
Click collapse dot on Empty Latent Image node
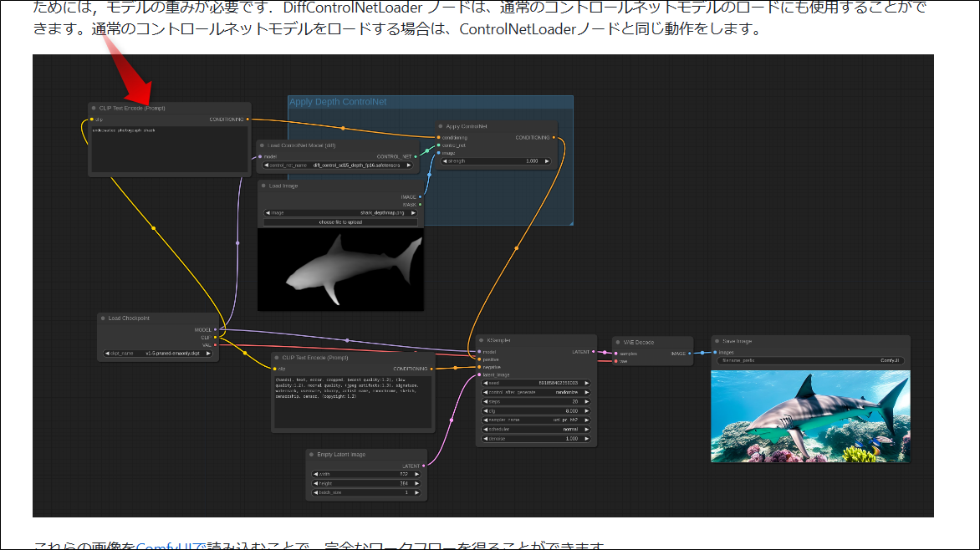[311, 455]
